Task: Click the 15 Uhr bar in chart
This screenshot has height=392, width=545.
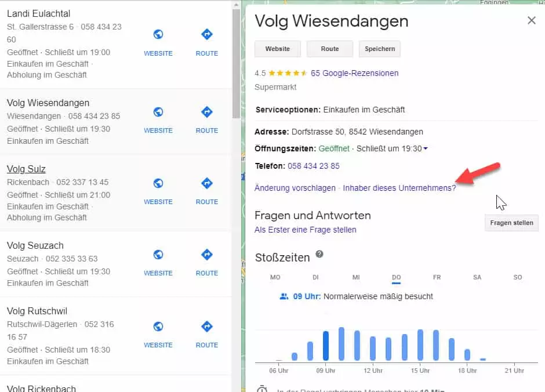Action: (420, 344)
